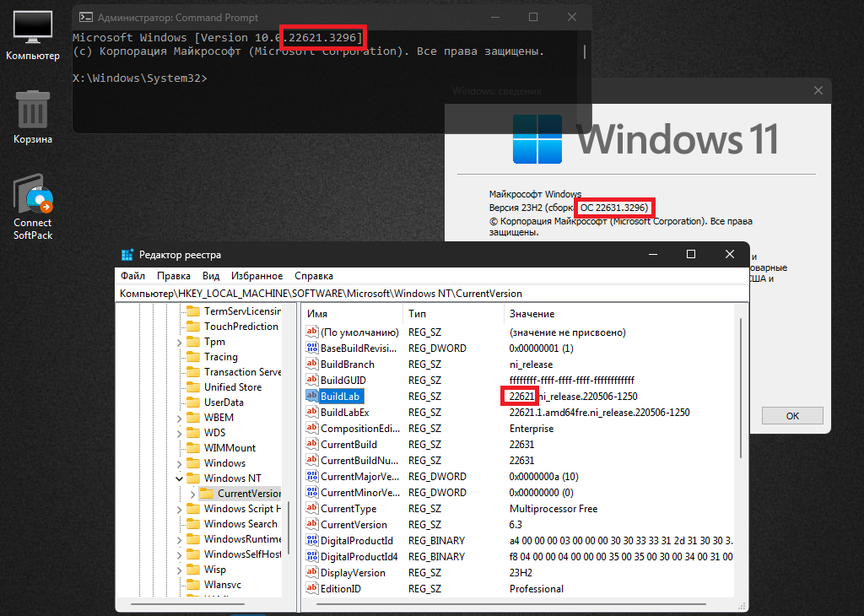
Task: Open the Файл menu
Action: [132, 275]
